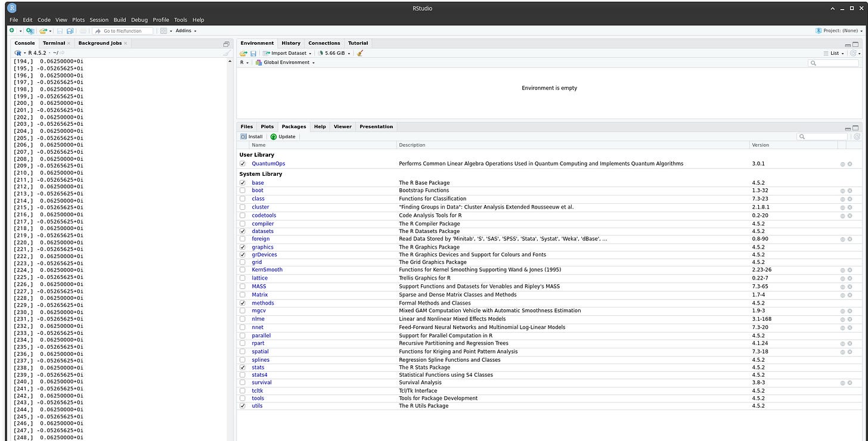Load the survival package checkbox
Image resolution: width=868 pixels, height=441 pixels.
point(243,383)
